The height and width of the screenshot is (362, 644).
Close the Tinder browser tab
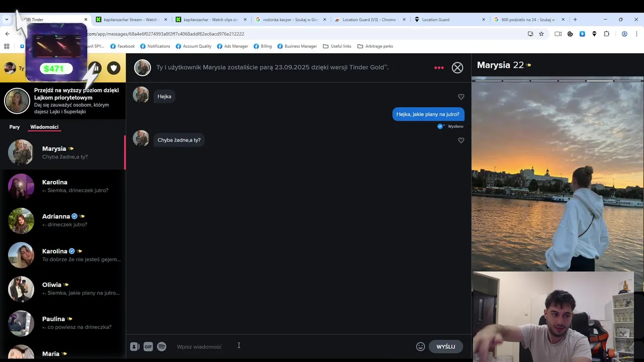pos(86,20)
